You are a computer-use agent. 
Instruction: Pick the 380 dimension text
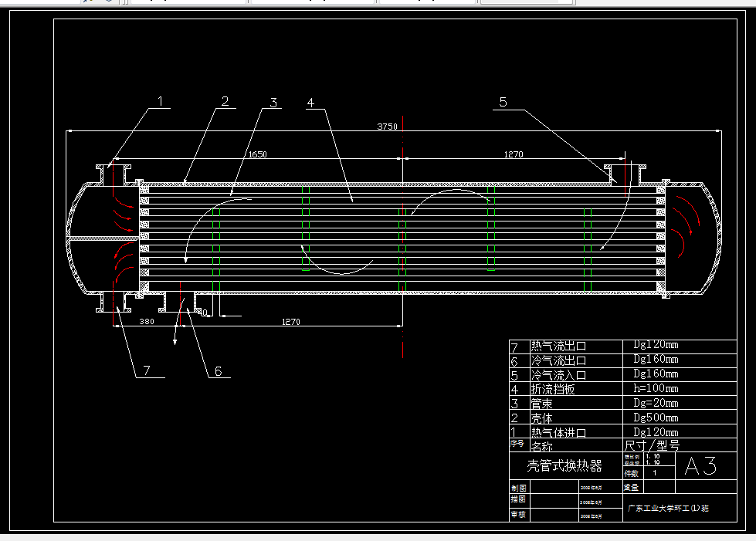click(147, 321)
